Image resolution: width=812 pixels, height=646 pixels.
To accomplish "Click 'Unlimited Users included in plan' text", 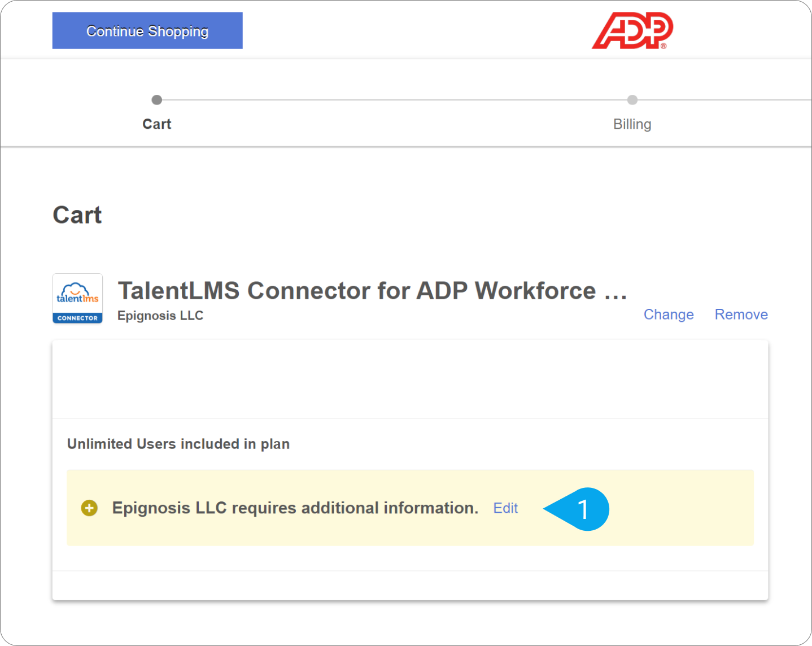I will click(178, 444).
